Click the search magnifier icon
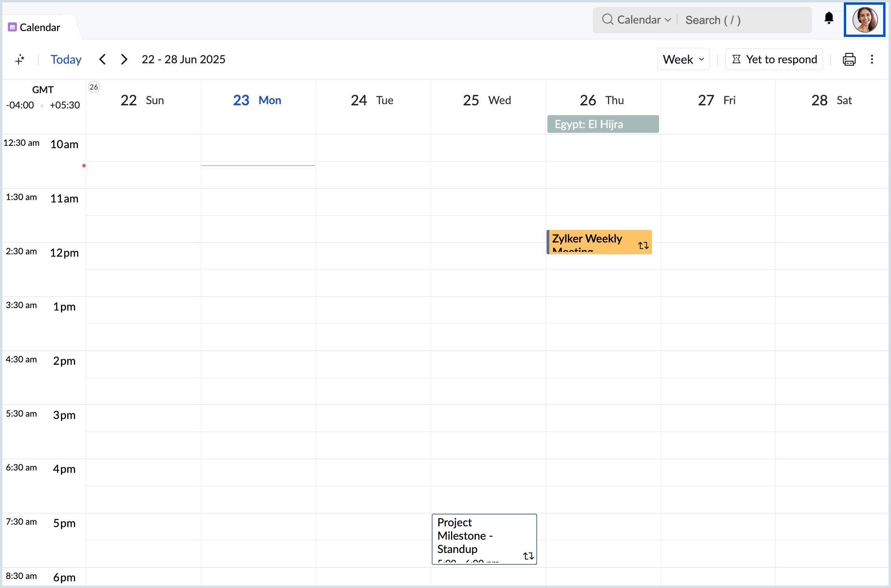The width and height of the screenshot is (891, 588). point(607,20)
